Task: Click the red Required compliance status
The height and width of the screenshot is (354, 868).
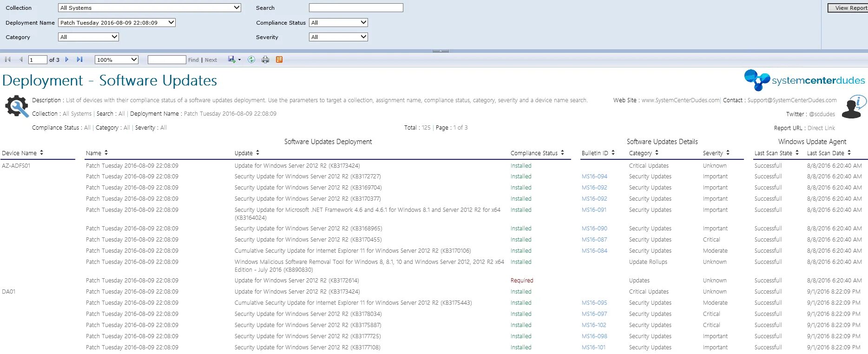Action: (x=522, y=281)
